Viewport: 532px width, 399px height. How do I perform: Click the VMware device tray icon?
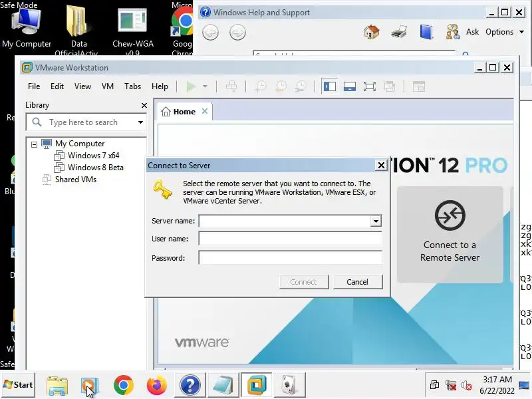434,385
